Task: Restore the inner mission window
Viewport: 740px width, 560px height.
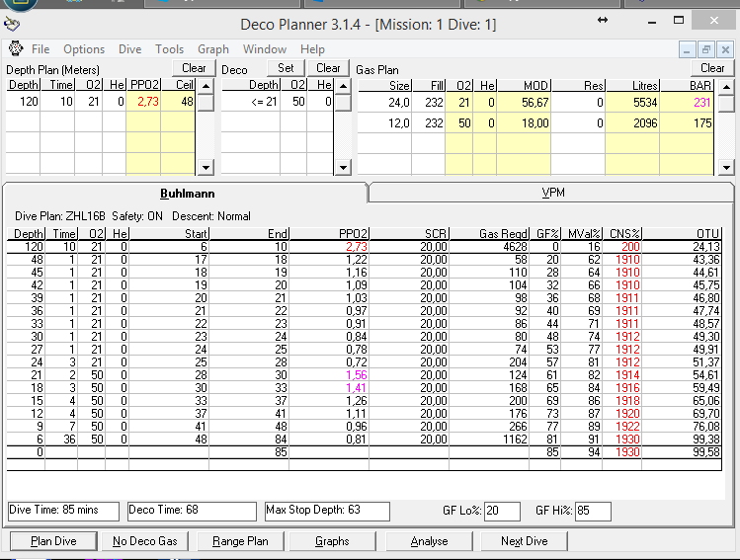Action: click(706, 49)
